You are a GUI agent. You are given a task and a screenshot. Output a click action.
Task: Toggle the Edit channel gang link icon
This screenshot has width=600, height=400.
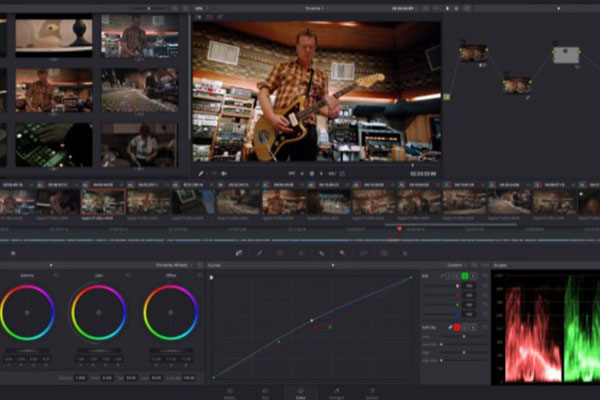(x=443, y=276)
